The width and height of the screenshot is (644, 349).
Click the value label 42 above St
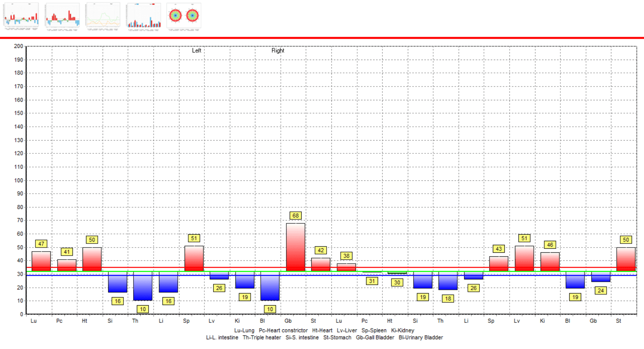(321, 250)
